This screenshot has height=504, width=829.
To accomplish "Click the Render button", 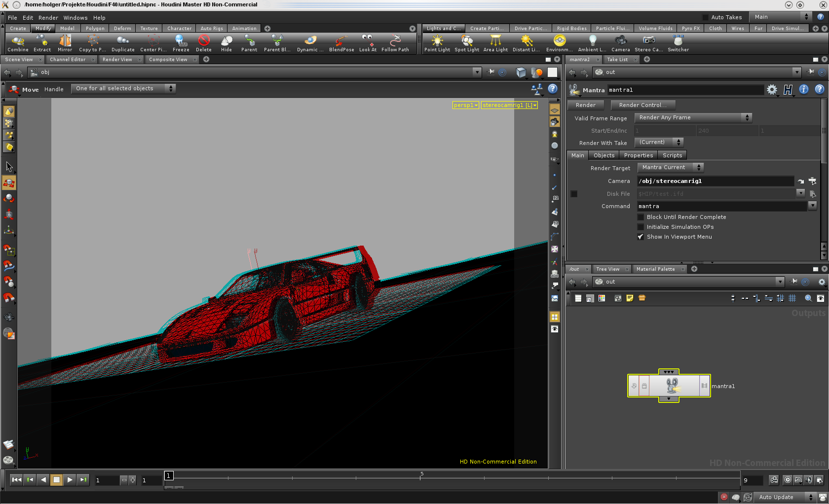I will click(x=585, y=105).
